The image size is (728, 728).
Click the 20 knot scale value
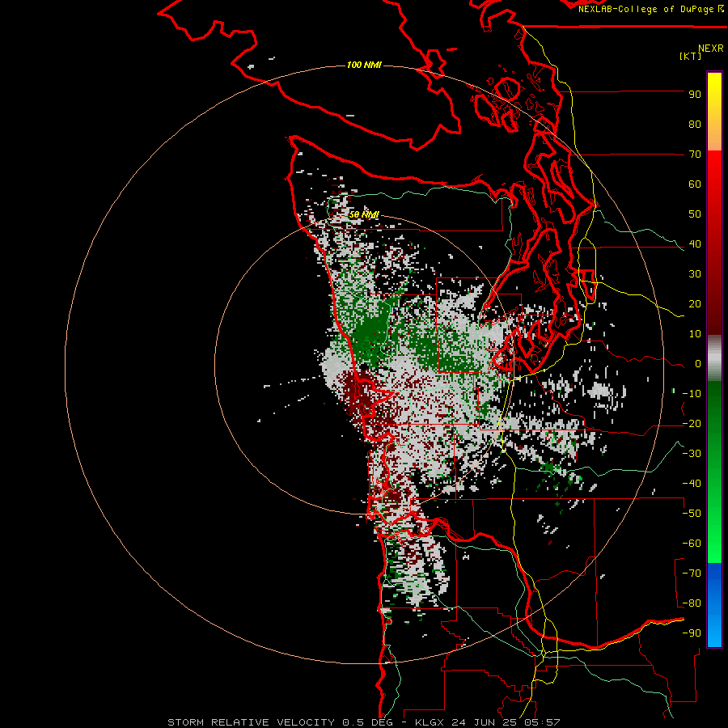point(695,303)
